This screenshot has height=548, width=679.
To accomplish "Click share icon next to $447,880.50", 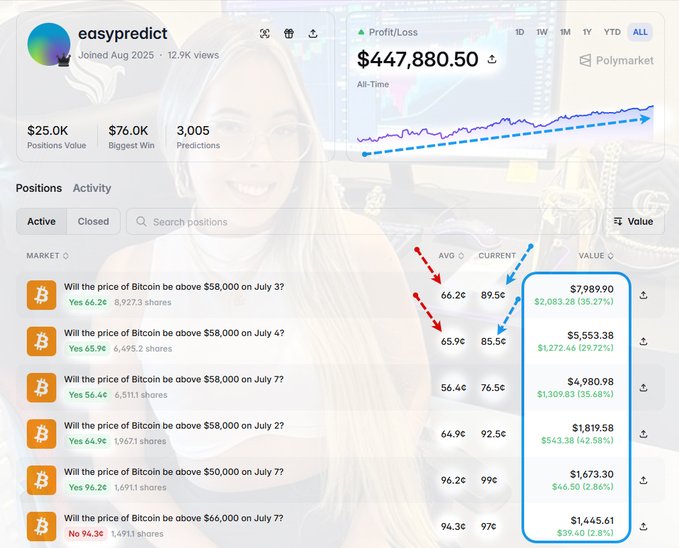I will [492, 58].
